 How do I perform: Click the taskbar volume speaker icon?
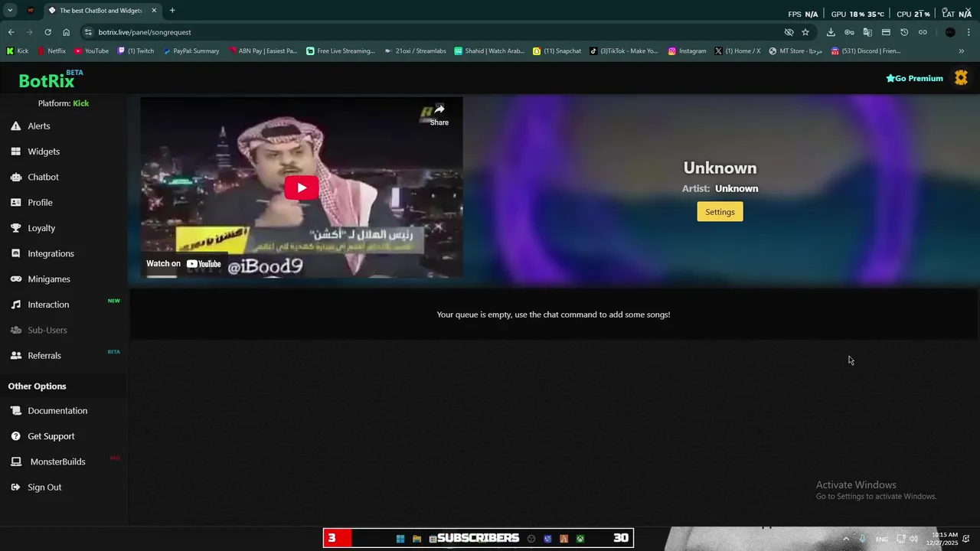(x=913, y=539)
